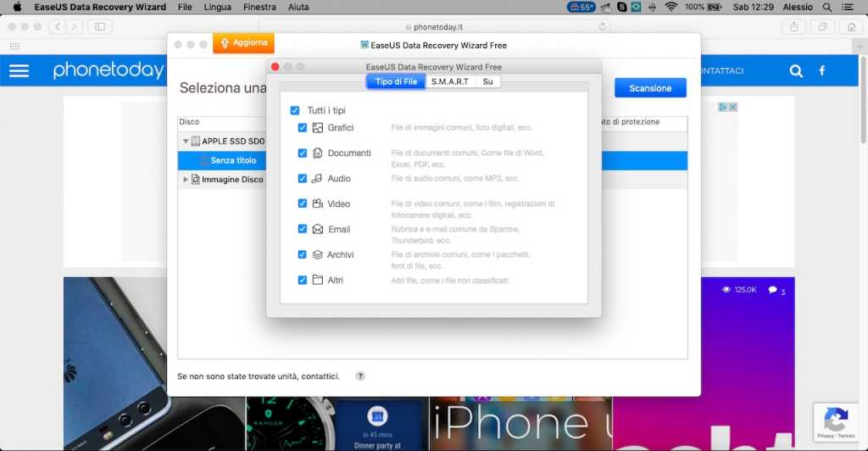This screenshot has width=868, height=451.
Task: Click the Email envelope type icon
Action: coord(318,230)
